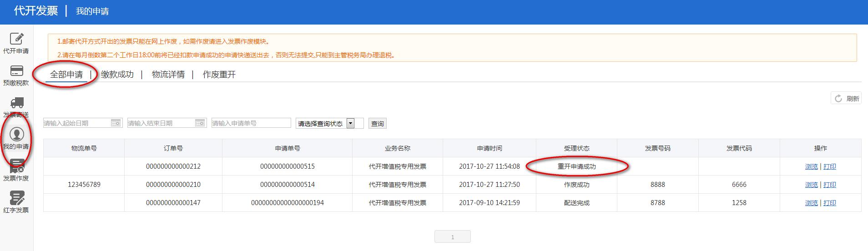
Task: Click application number 00000000000000000194
Action: click(x=288, y=203)
